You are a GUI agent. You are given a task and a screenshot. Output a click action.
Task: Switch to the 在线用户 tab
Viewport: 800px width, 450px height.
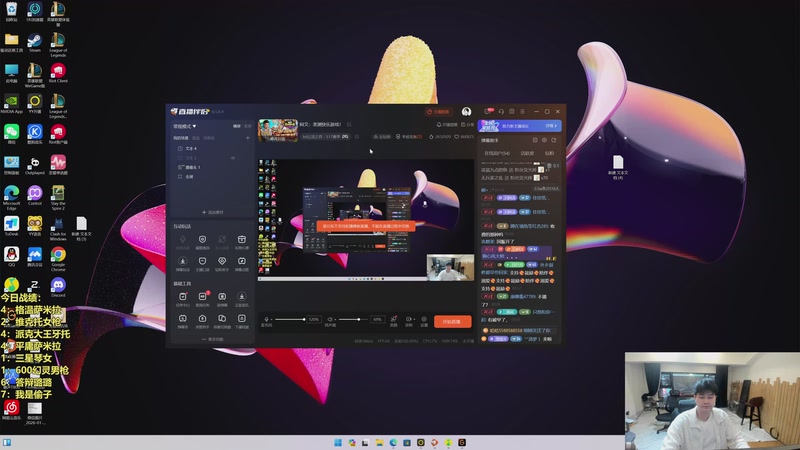[x=497, y=153]
